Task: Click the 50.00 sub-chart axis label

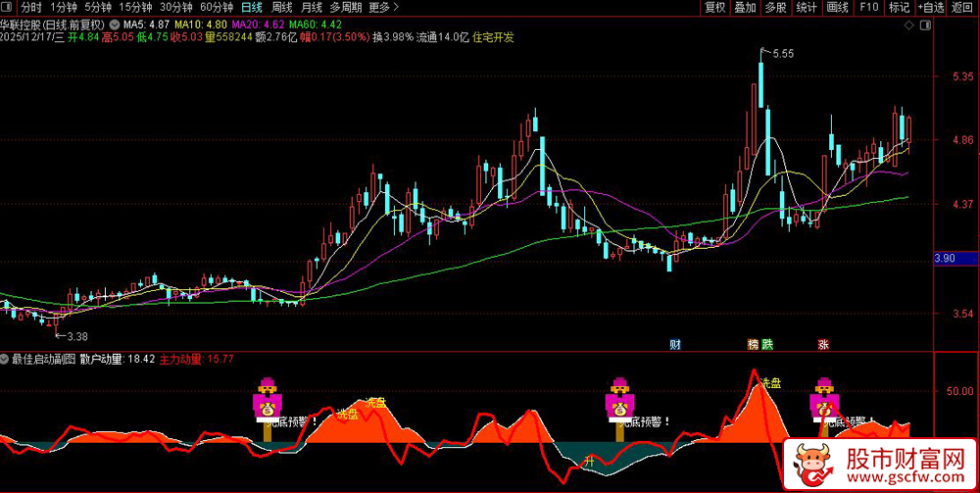Action: [959, 391]
